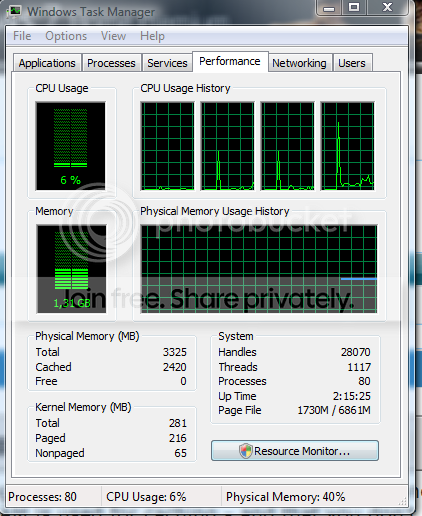The image size is (422, 516).
Task: Click the Memory meter showing 1,31 GB
Action: click(x=71, y=269)
